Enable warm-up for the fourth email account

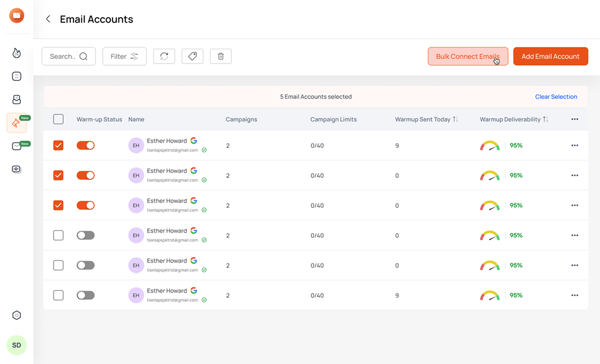(86, 235)
